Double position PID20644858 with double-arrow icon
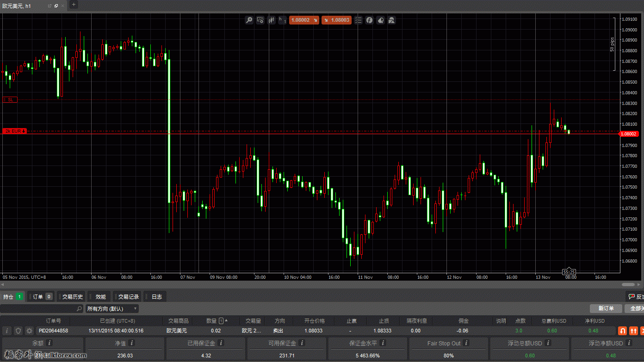 633,331
